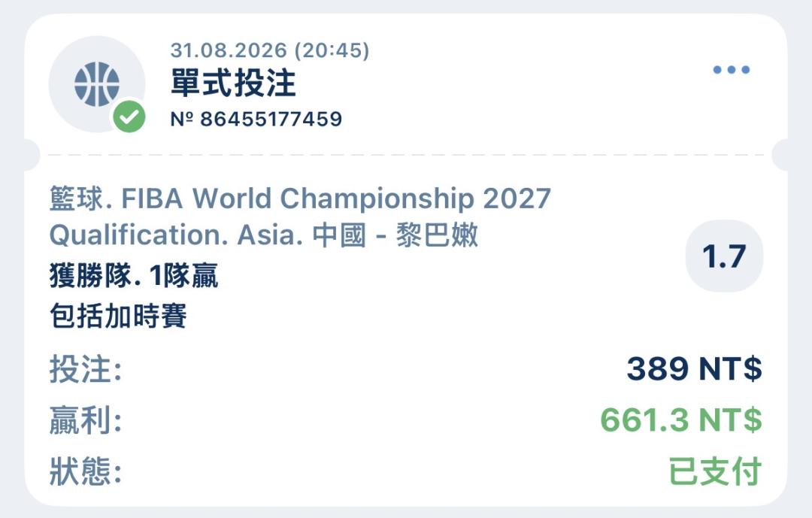Tap the Qualification. Asia. text
The height and width of the screenshot is (518, 812).
tap(176, 235)
